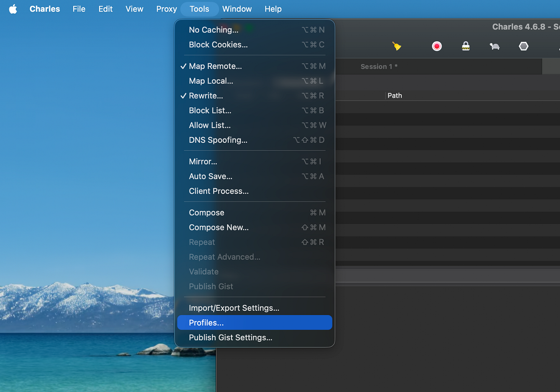The height and width of the screenshot is (392, 560).
Task: Toggle the checked Rewrite… item
Action: pyautogui.click(x=255, y=96)
